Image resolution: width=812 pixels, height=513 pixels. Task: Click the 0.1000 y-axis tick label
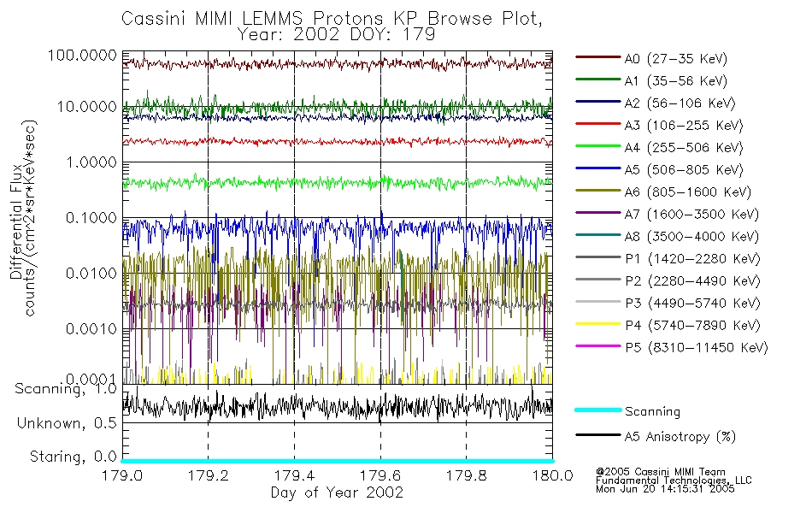tap(91, 218)
